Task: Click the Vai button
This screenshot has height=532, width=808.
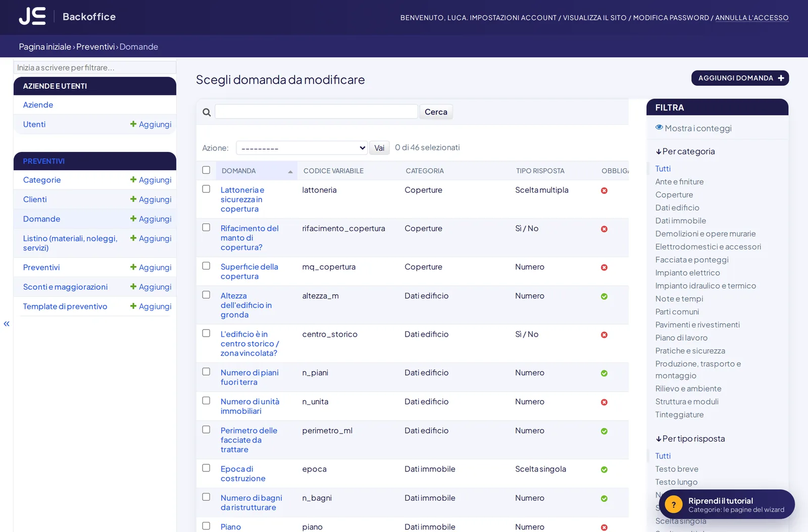Action: [379, 148]
